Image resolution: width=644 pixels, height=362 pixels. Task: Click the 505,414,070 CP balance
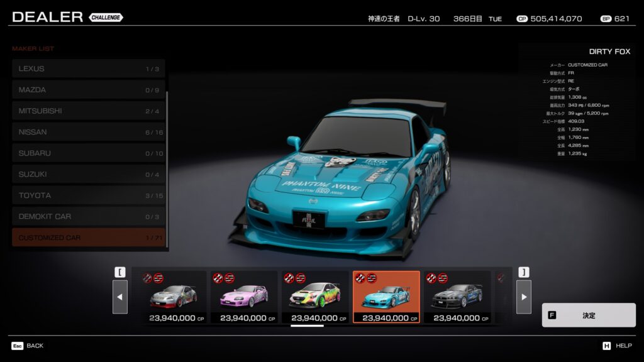(x=556, y=19)
